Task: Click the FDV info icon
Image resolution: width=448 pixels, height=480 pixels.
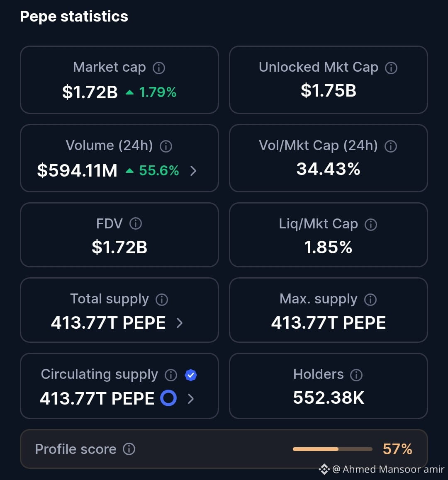Action: 136,223
